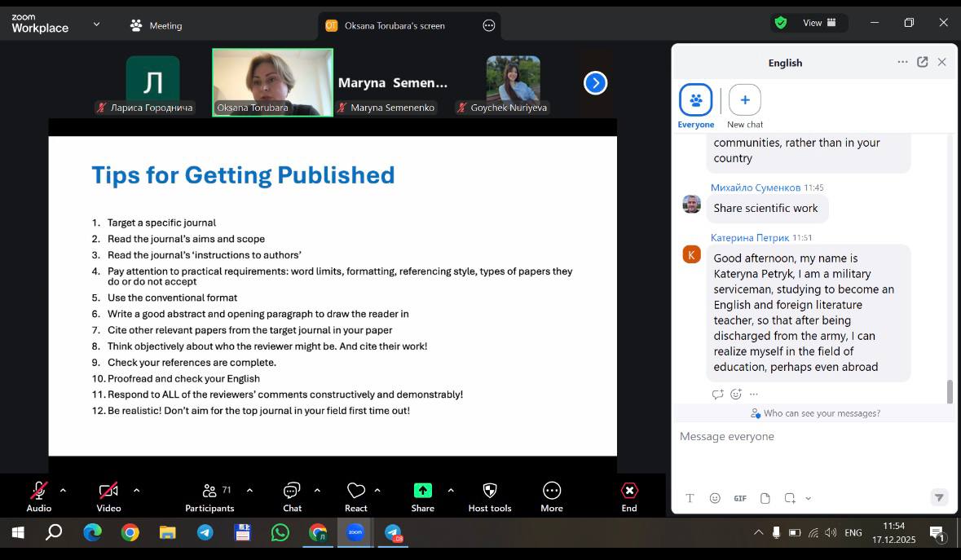Open the Host tools shield icon

490,491
